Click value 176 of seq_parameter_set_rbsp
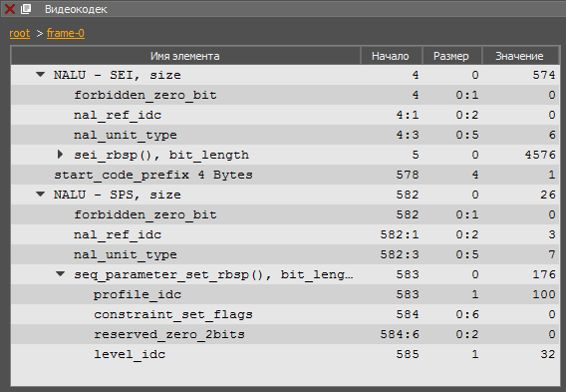The image size is (566, 392). click(x=544, y=274)
